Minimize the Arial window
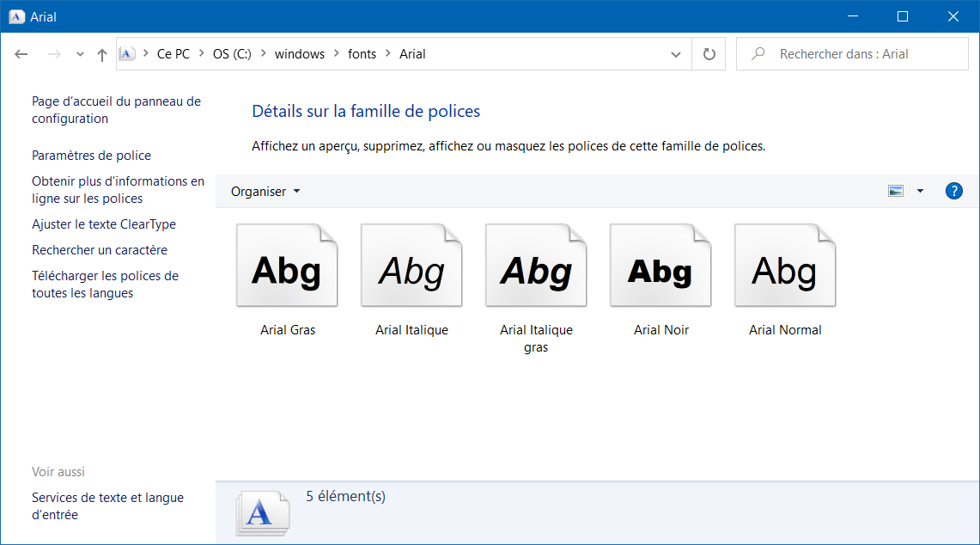The width and height of the screenshot is (980, 545). (x=853, y=16)
